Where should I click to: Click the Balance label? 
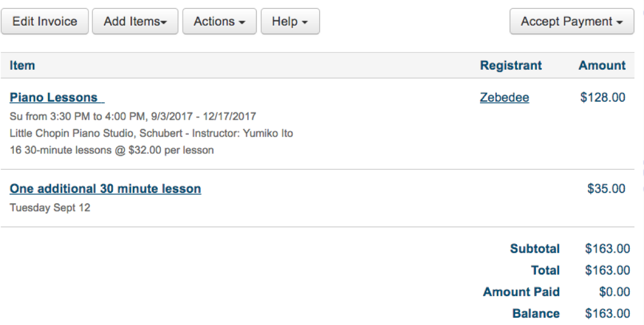[x=536, y=314]
